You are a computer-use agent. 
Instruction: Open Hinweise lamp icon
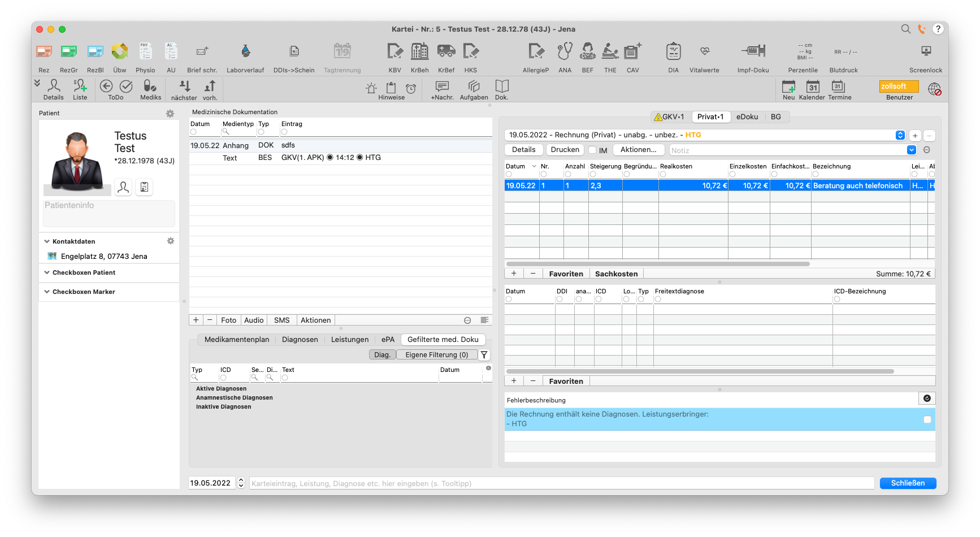pos(371,88)
